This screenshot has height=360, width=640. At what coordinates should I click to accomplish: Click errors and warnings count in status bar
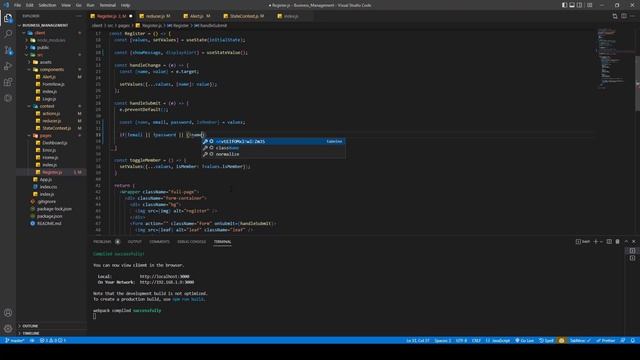click(x=53, y=340)
